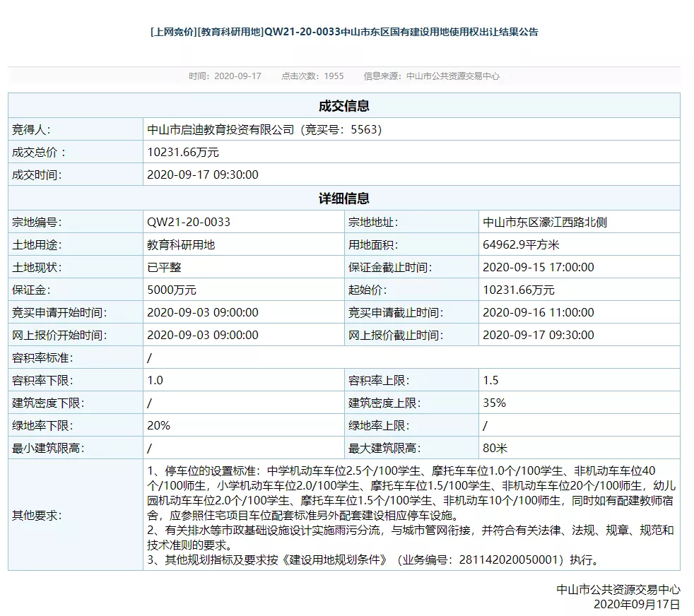Screen dimensions: 694x616
Task: Click the 容积率上限 value 1.5
Action: pyautogui.click(x=490, y=380)
